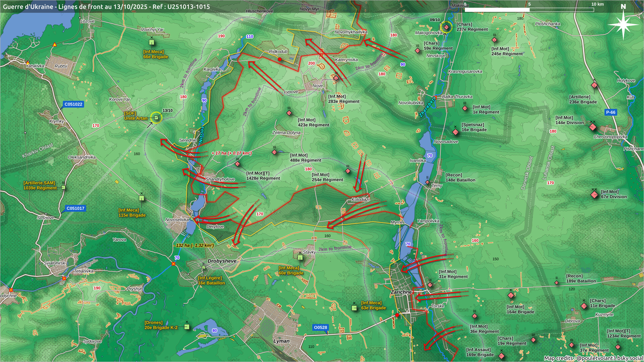Select the 144e Division red diamond icon

[593, 127]
